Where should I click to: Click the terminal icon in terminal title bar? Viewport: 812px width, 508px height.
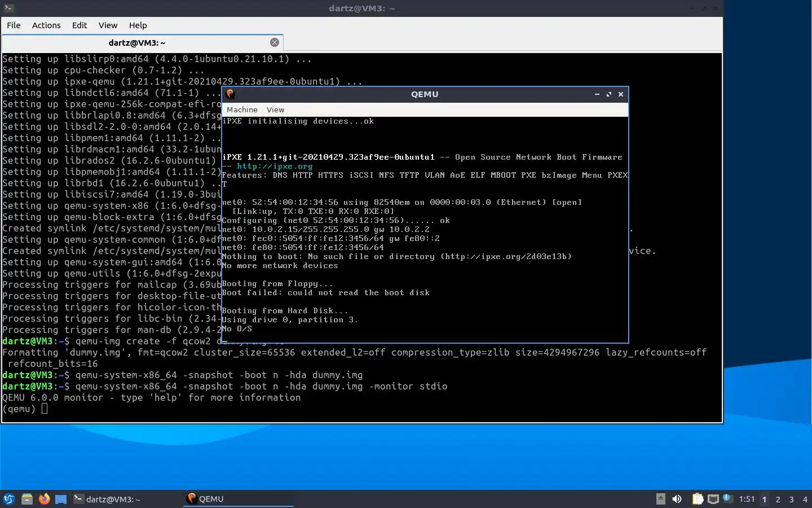point(8,8)
